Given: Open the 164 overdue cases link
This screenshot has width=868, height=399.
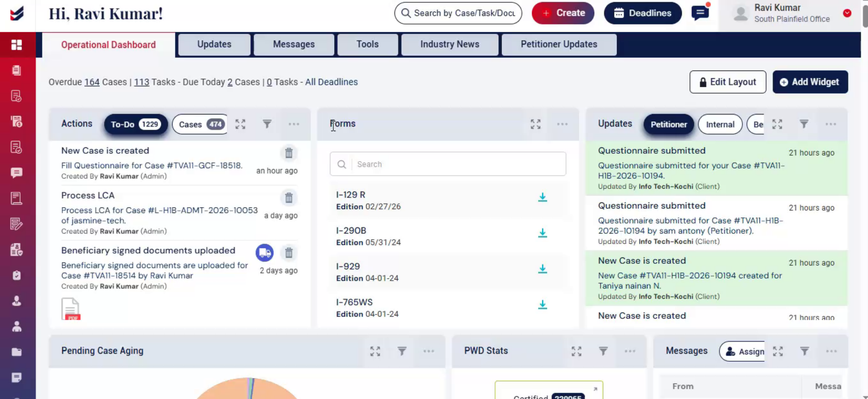Looking at the screenshot, I should coord(92,82).
